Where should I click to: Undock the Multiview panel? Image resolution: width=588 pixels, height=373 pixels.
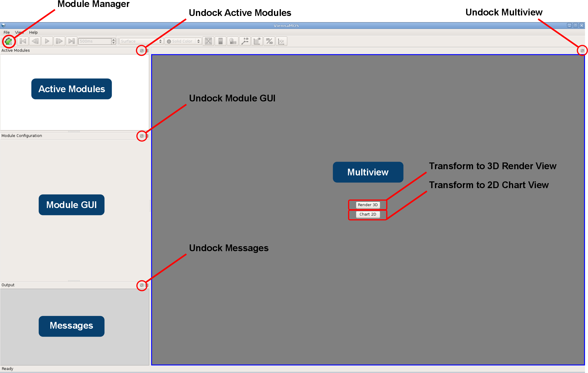pos(582,51)
